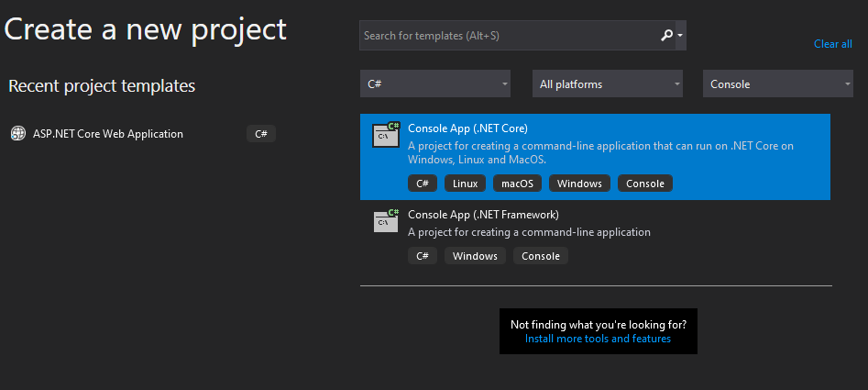Click Not finding what you're looking for text
Image resolution: width=868 pixels, height=390 pixels.
coord(599,324)
